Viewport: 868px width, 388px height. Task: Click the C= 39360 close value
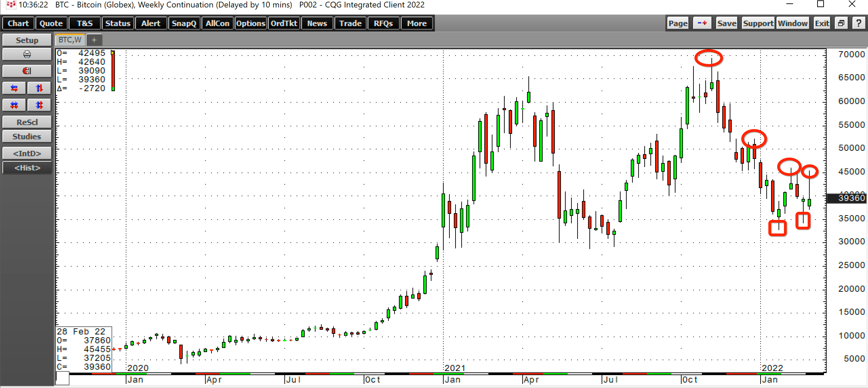(84, 366)
